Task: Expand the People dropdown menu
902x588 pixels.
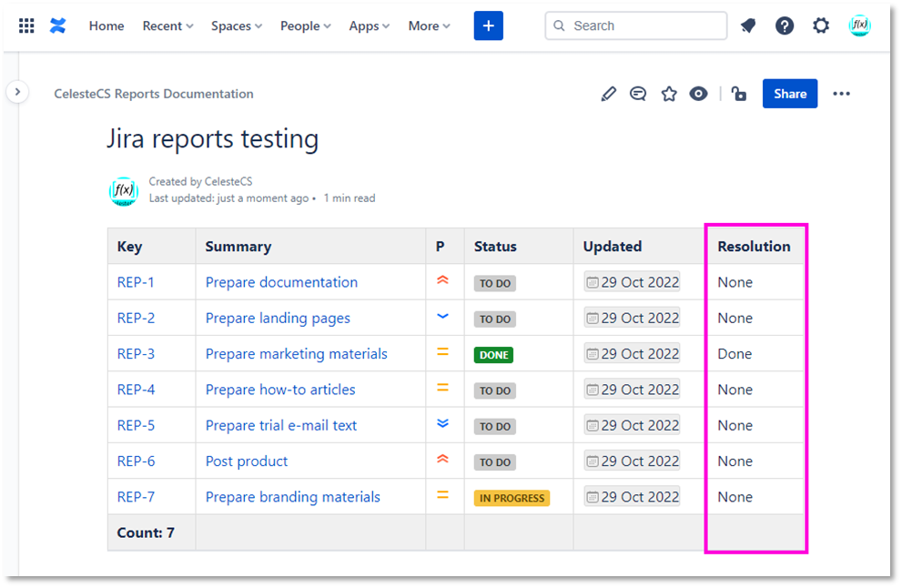Action: [x=306, y=25]
